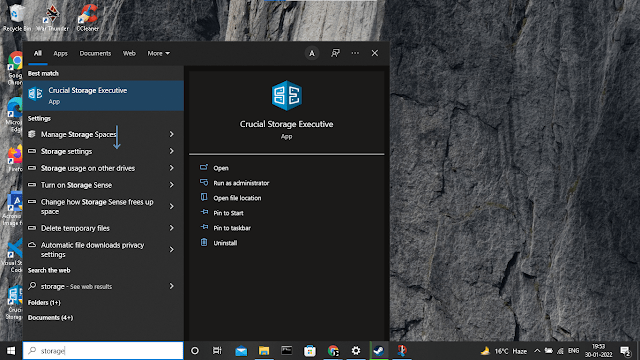The image size is (640, 360).
Task: Open the search feedback icon
Action: pyautogui.click(x=335, y=53)
